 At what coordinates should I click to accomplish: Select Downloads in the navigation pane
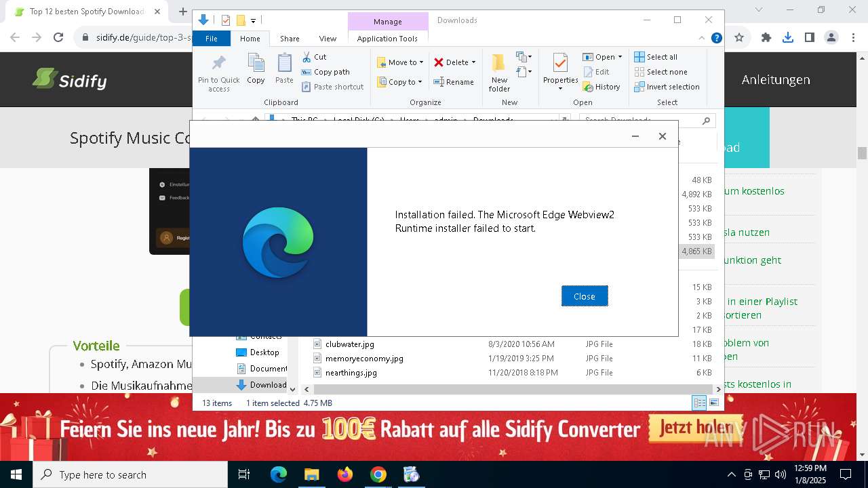pos(262,385)
